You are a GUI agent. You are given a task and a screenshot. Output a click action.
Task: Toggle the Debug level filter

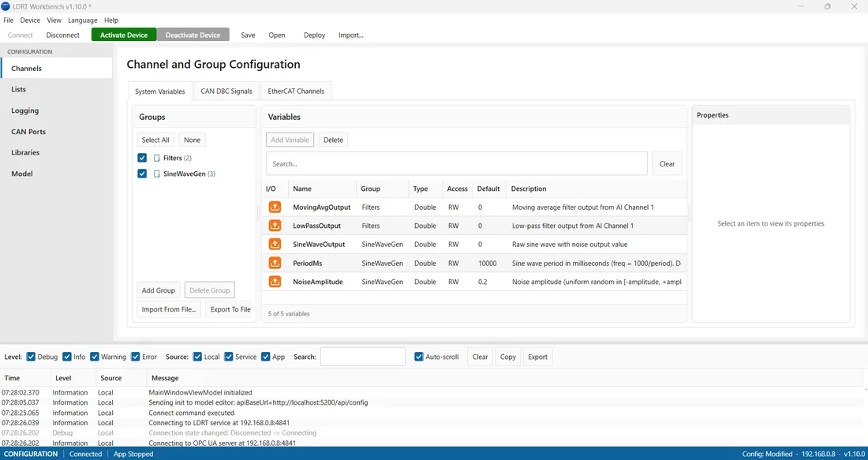pyautogui.click(x=31, y=357)
